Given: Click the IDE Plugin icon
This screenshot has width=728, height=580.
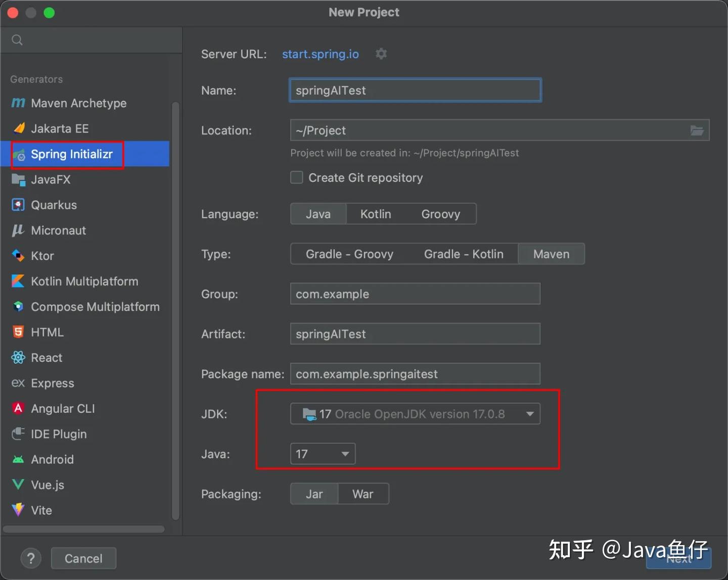Looking at the screenshot, I should point(18,433).
